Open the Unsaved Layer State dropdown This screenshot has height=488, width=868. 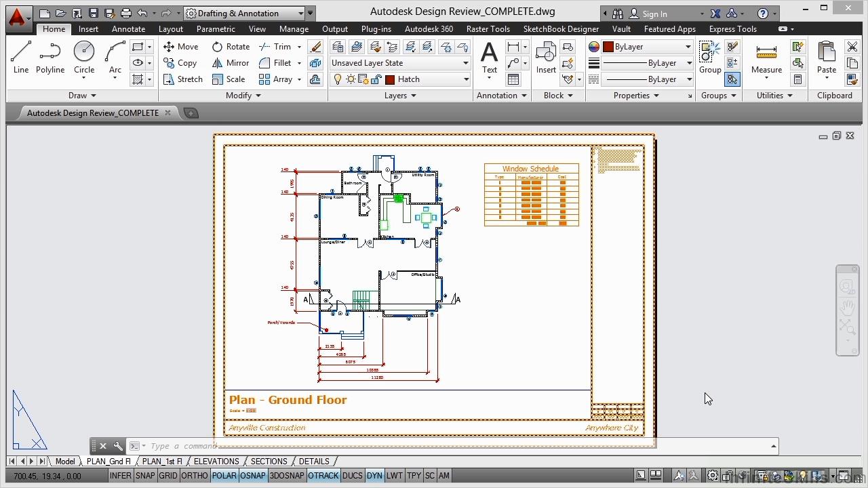coord(400,63)
